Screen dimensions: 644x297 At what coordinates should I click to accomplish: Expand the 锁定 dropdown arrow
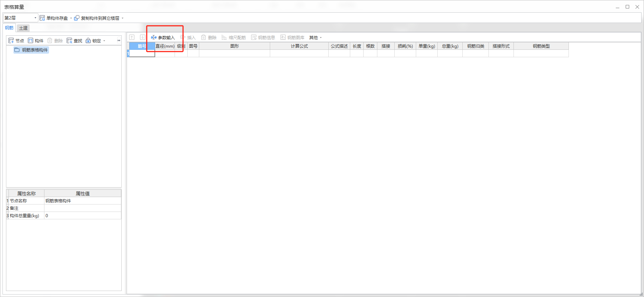click(104, 41)
